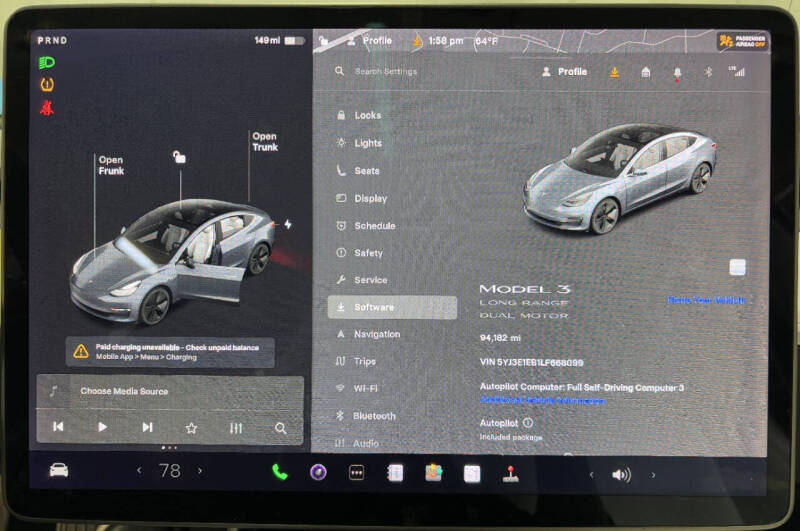Open the all apps three-dots launcher
The width and height of the screenshot is (800, 531).
point(356,473)
